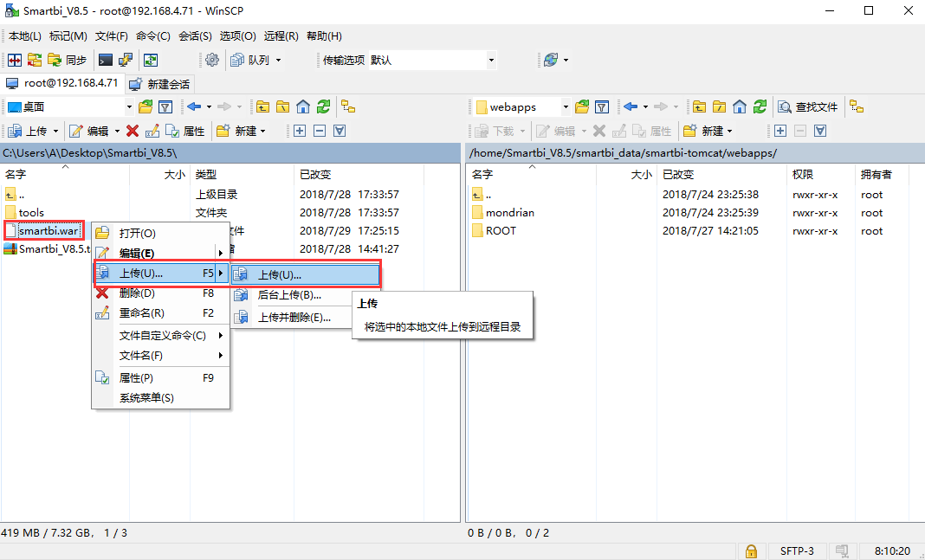This screenshot has height=560, width=925.
Task: Open the terminal console icon
Action: pyautogui.click(x=106, y=60)
